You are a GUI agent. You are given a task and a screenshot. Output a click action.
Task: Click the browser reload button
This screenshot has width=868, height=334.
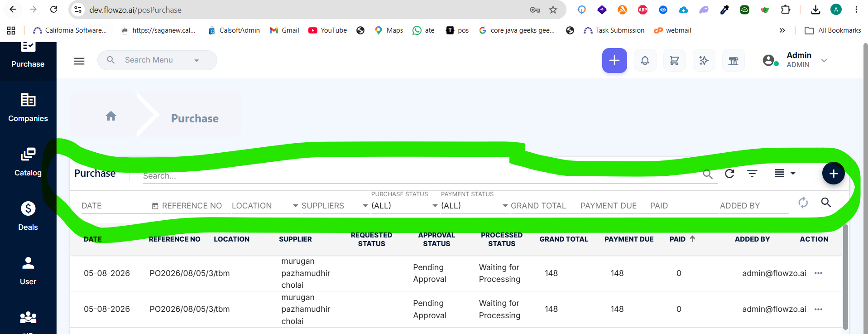click(x=53, y=10)
